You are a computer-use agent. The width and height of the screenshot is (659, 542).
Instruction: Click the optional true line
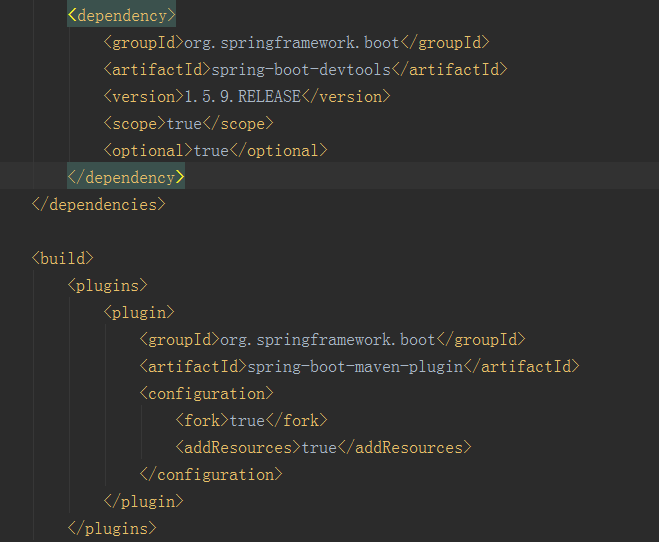[x=216, y=150]
